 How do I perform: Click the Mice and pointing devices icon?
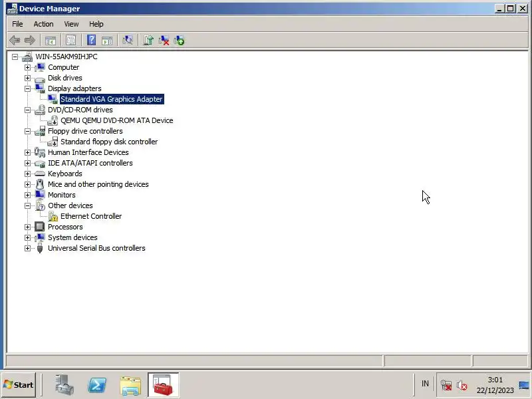click(x=40, y=184)
